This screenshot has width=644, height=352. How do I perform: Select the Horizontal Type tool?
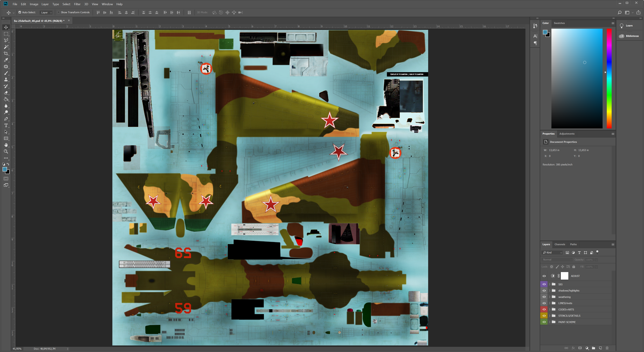pyautogui.click(x=6, y=125)
